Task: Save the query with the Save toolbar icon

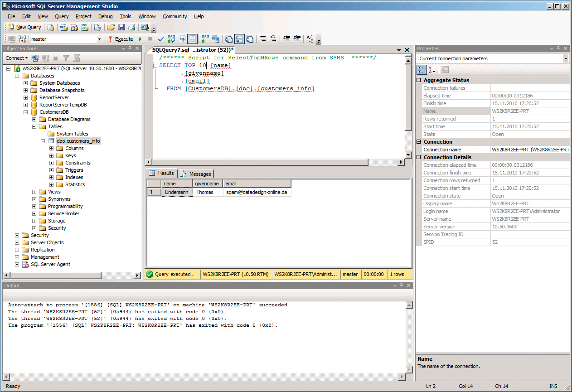Action: coord(122,28)
